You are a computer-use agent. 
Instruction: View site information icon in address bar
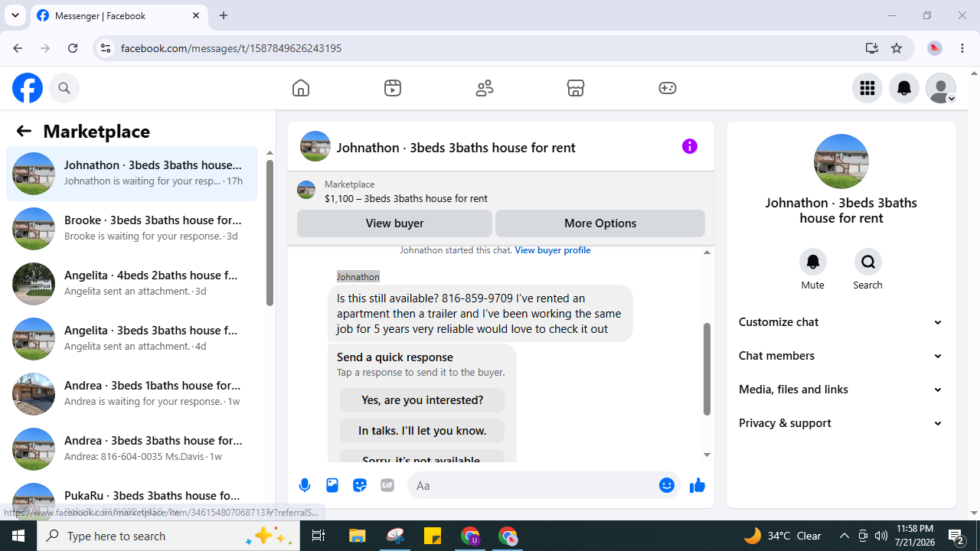(x=106, y=48)
